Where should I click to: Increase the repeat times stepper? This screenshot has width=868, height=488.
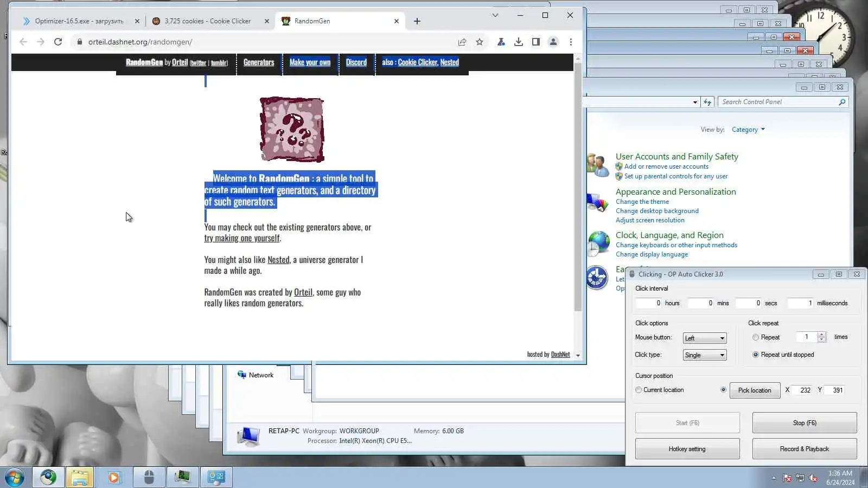coord(821,335)
